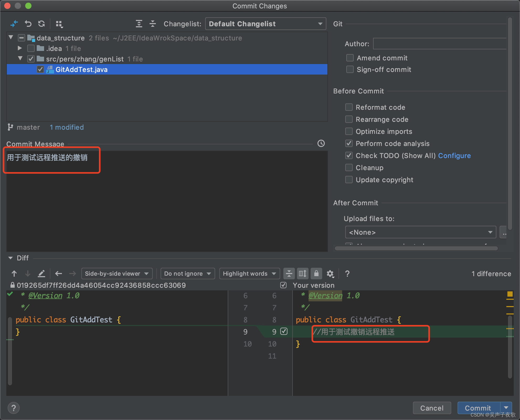Enable Sign-off commit
The height and width of the screenshot is (420, 520).
point(350,69)
